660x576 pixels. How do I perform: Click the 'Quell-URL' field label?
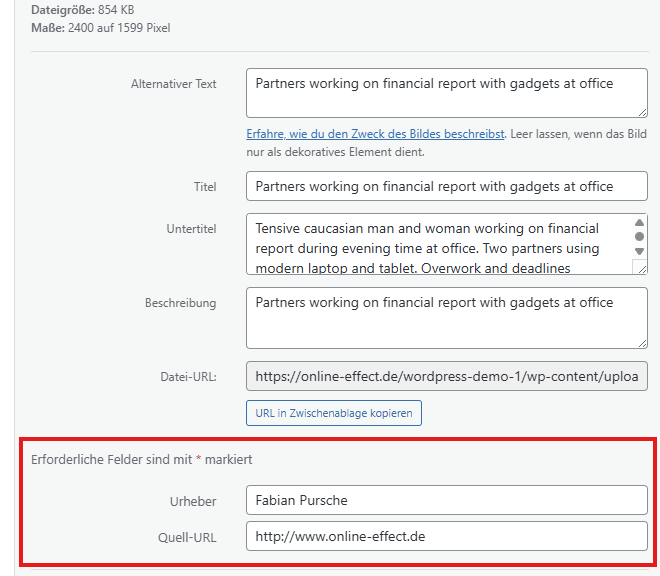(x=187, y=537)
